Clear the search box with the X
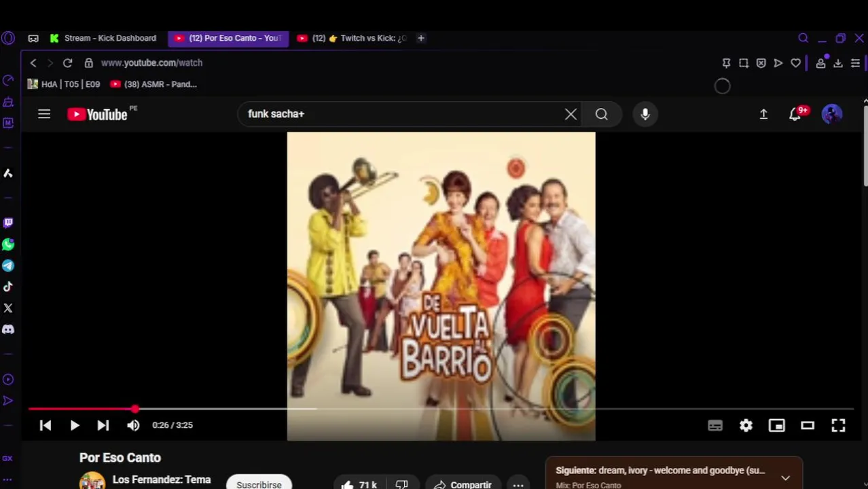The height and width of the screenshot is (489, 868). click(x=571, y=114)
